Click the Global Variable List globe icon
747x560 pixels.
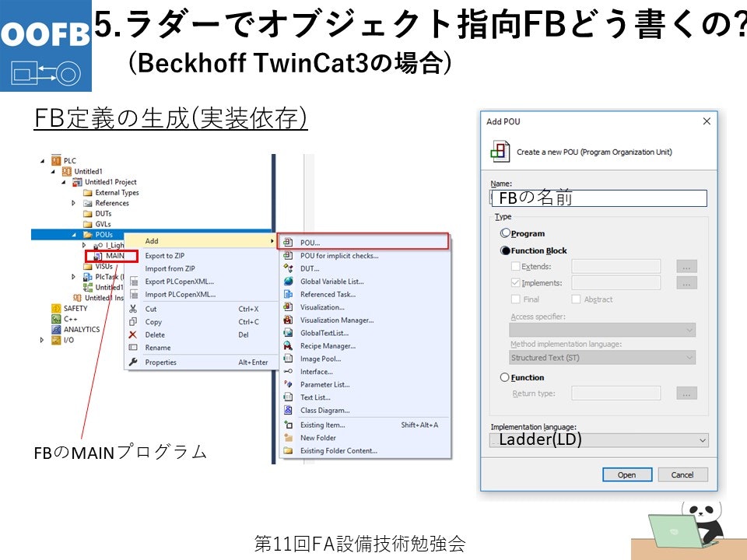pos(288,281)
